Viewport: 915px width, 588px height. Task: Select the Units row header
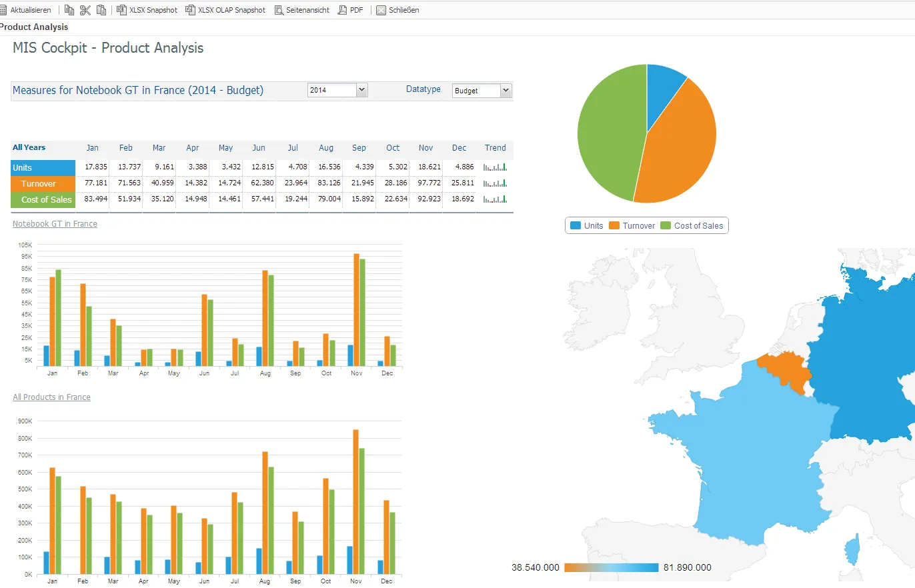[x=43, y=167]
